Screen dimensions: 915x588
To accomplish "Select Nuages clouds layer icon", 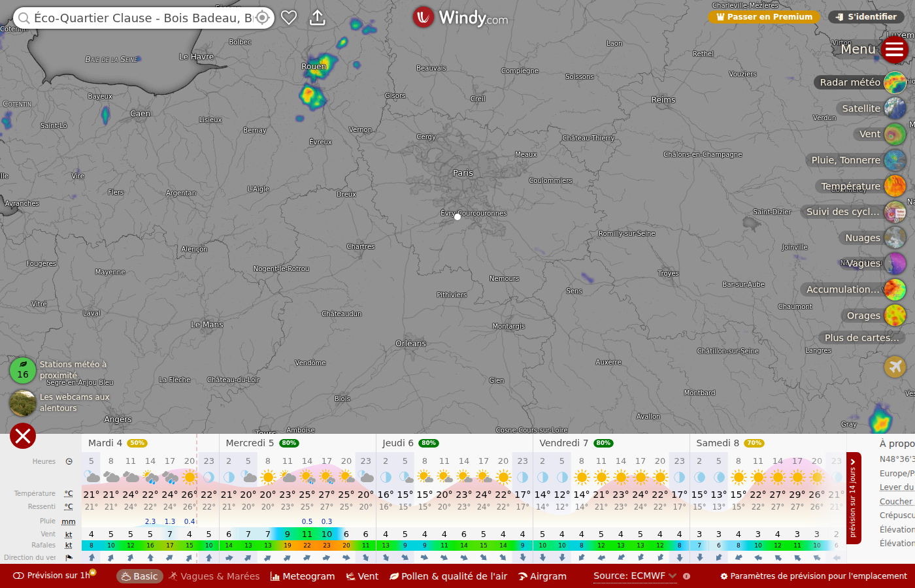I will click(x=895, y=238).
